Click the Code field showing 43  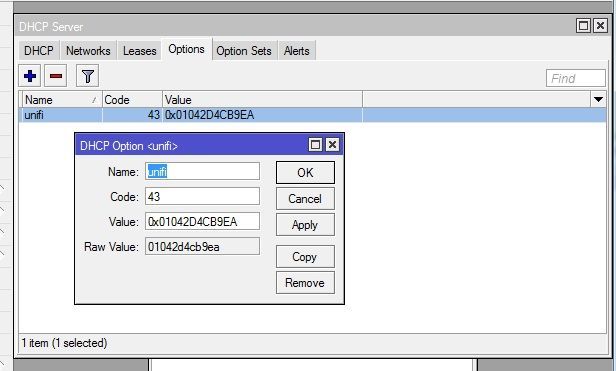coord(202,196)
